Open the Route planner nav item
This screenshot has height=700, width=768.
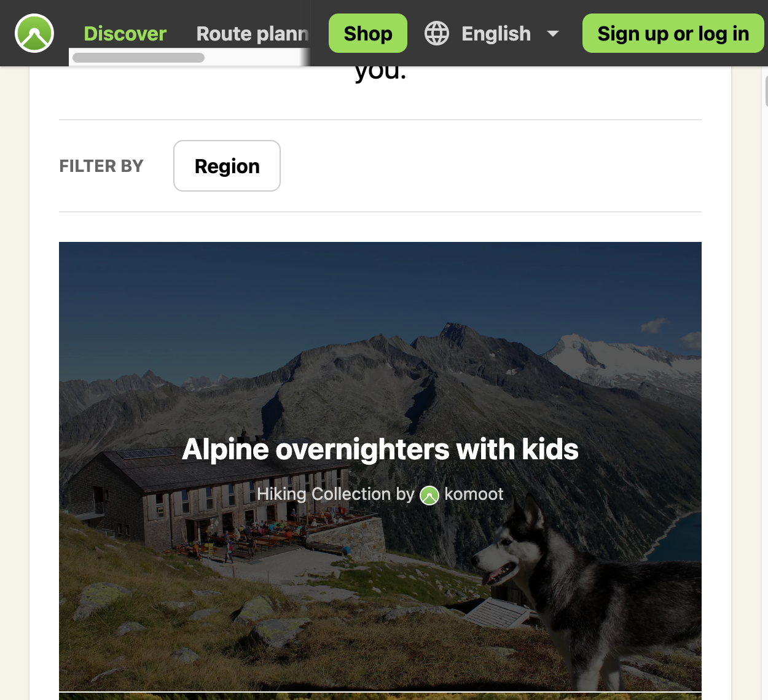tap(252, 33)
